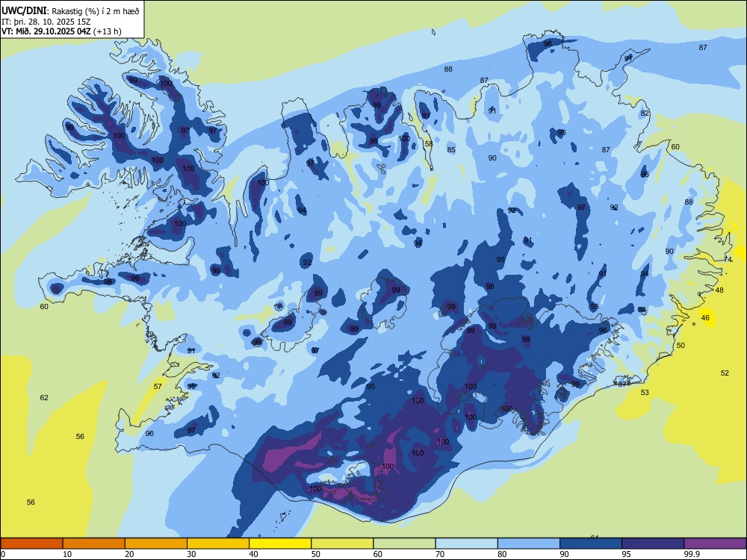Click the '10' legend scale label

(67, 554)
